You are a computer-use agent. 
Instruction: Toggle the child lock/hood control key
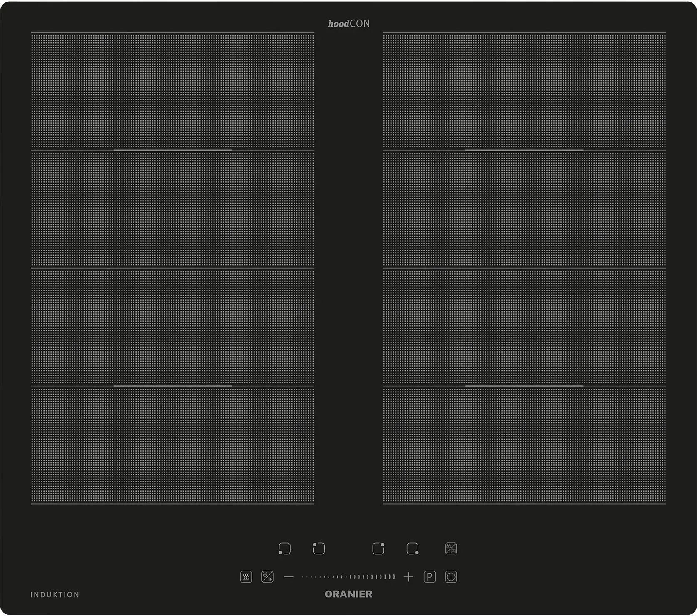point(451,549)
